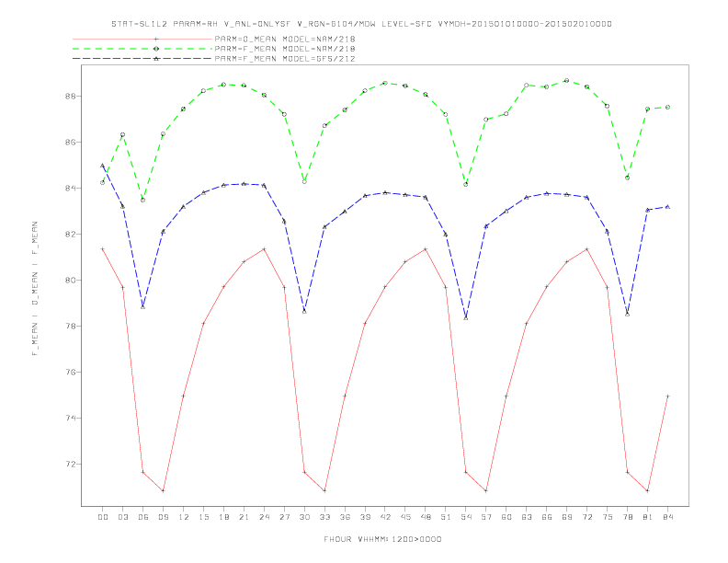
Task: Click x-axis tick label 78
Action: [x=628, y=517]
